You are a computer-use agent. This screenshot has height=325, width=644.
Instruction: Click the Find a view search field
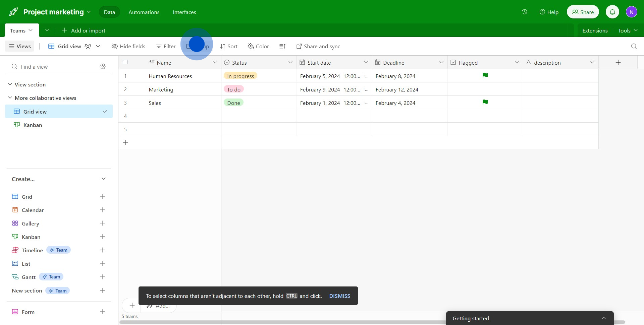click(57, 67)
